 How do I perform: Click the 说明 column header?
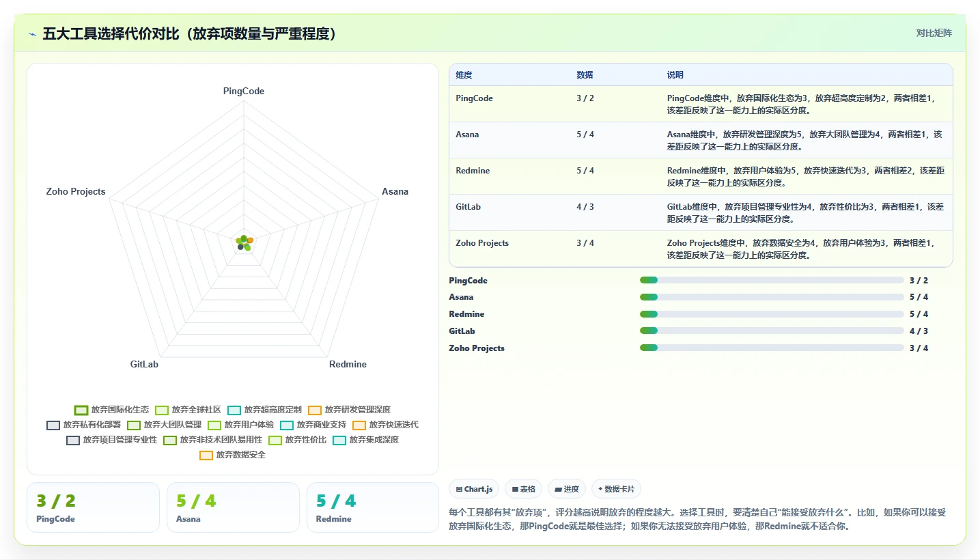[675, 75]
